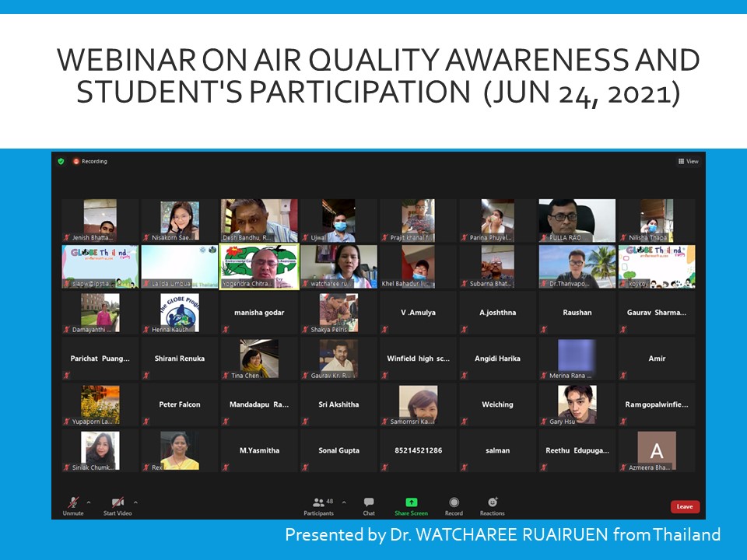This screenshot has height=560, width=747.
Task: Open the Reactions menu
Action: [x=492, y=502]
